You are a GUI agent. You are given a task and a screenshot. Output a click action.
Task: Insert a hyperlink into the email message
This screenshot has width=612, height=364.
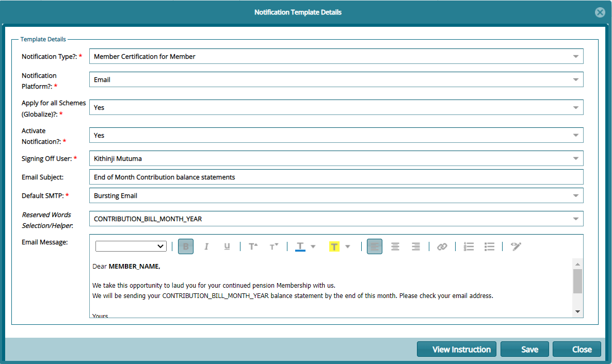point(442,246)
